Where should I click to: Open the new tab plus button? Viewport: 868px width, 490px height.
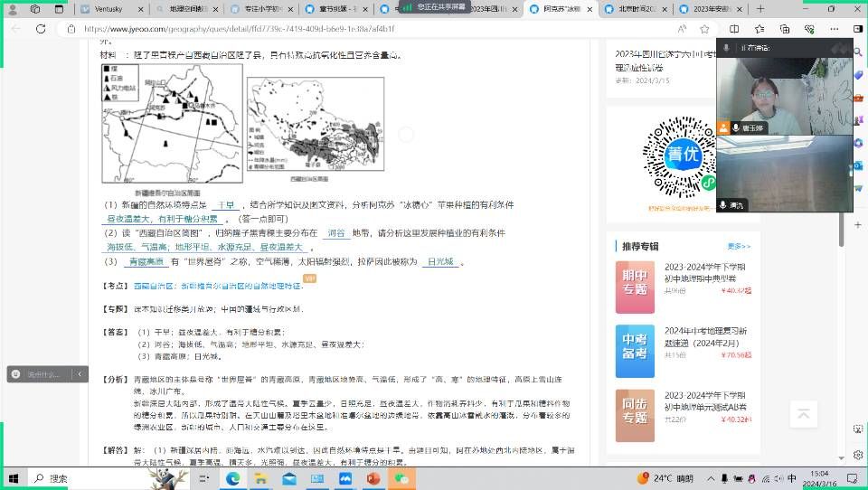coord(758,8)
